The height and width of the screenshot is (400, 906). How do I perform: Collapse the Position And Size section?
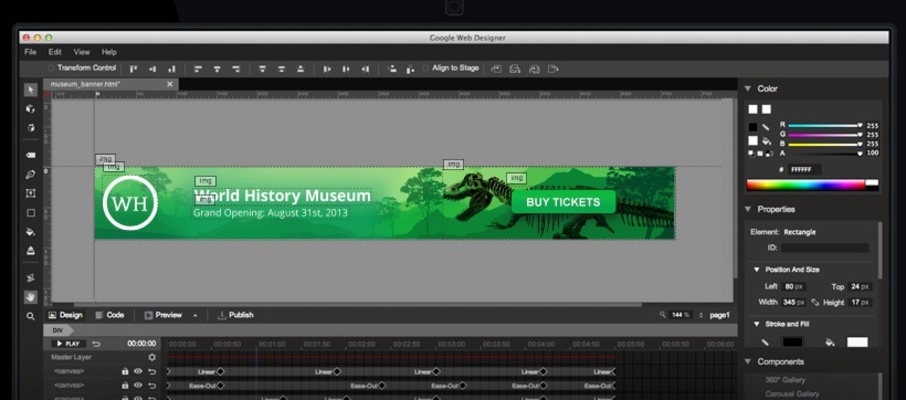point(756,270)
